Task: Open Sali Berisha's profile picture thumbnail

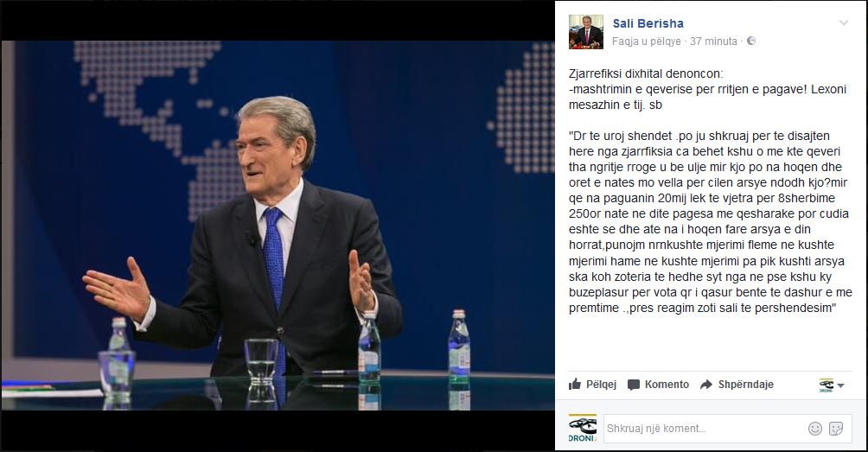Action: click(585, 32)
